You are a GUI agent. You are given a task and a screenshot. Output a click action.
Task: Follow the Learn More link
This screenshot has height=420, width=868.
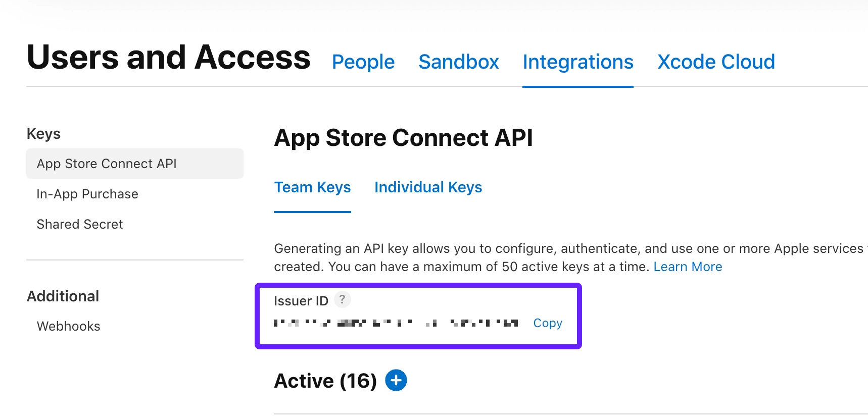[x=688, y=267]
